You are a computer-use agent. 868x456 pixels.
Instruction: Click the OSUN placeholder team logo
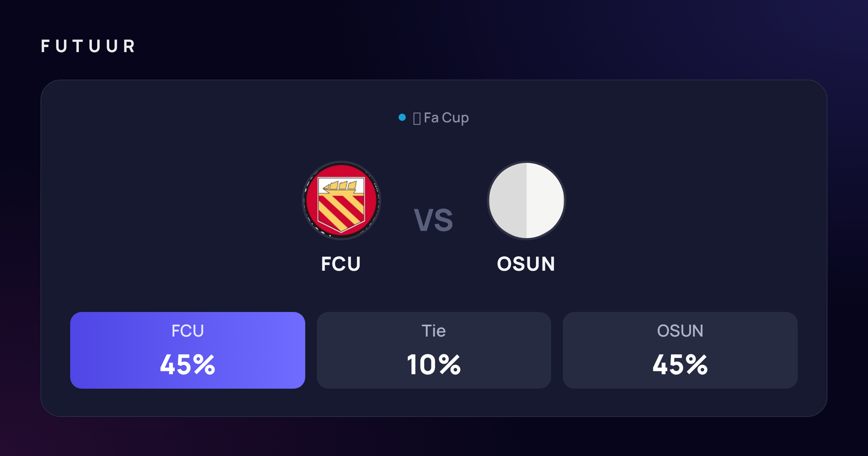(x=526, y=200)
